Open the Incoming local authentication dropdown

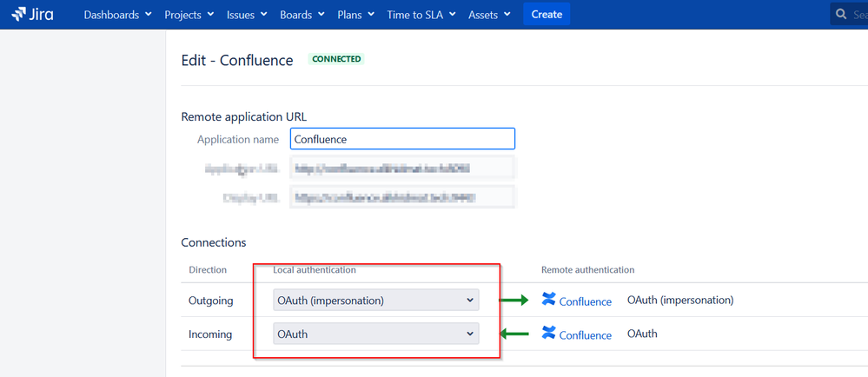click(376, 334)
